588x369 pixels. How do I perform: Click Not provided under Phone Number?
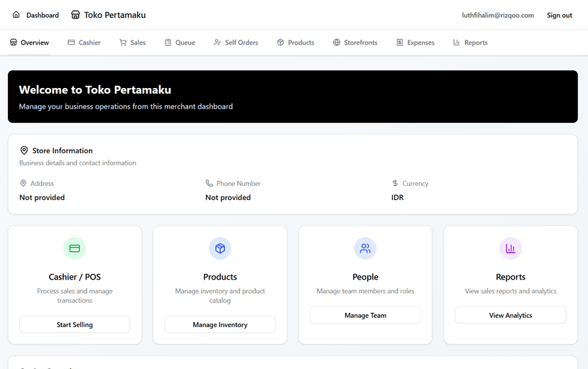click(228, 197)
